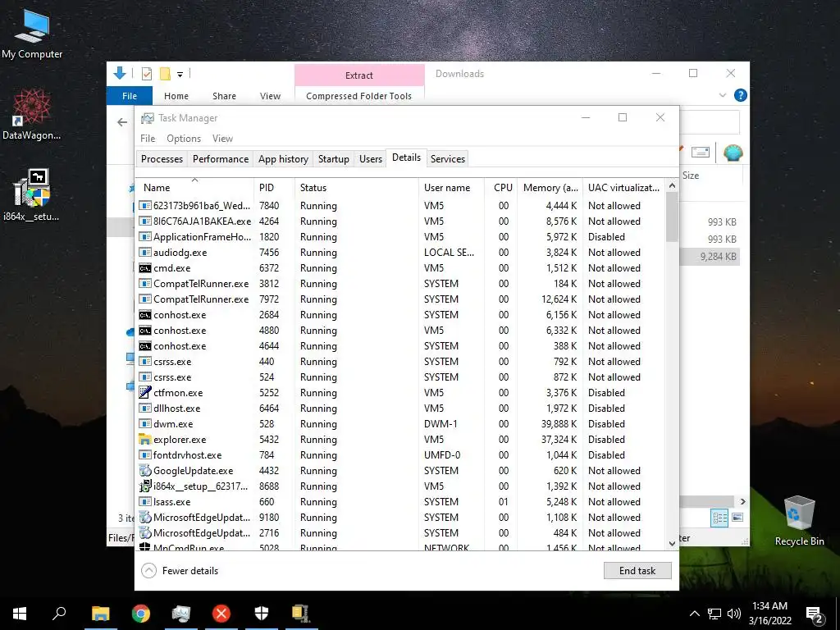Screen dimensions: 840x630
Task: Sort by PID column header
Action: (274, 188)
